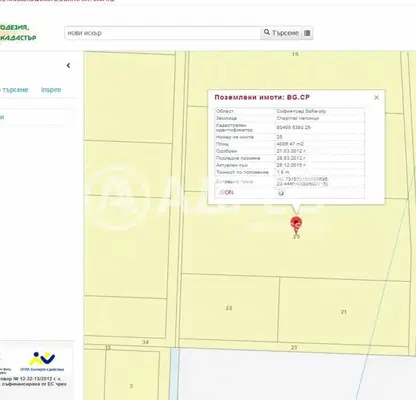Switch to the Inspire tab
Screen dimensions: 416x400
[x=51, y=90]
